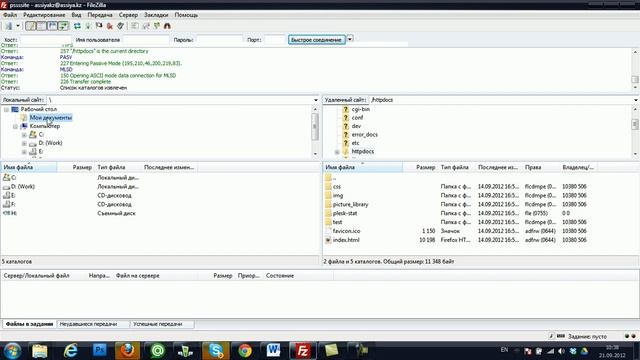Viewport: 640px width, 360px height.
Task: Toggle processing of the transfer queue
Action: (88, 26)
